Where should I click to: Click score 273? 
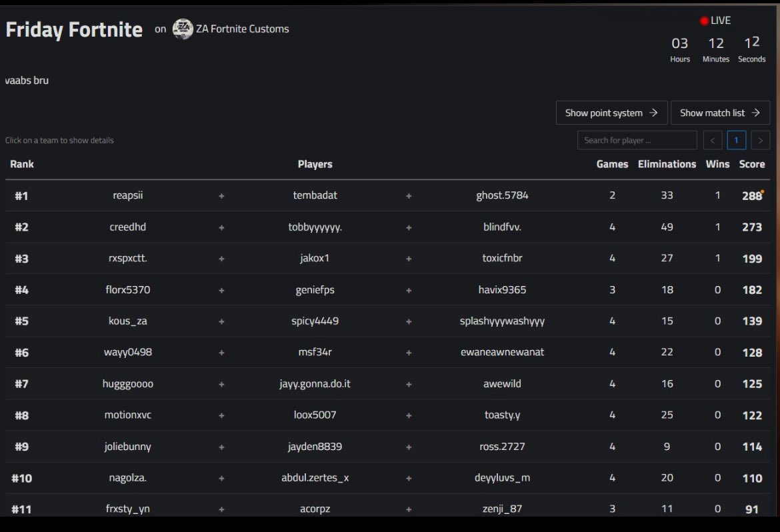pos(752,227)
